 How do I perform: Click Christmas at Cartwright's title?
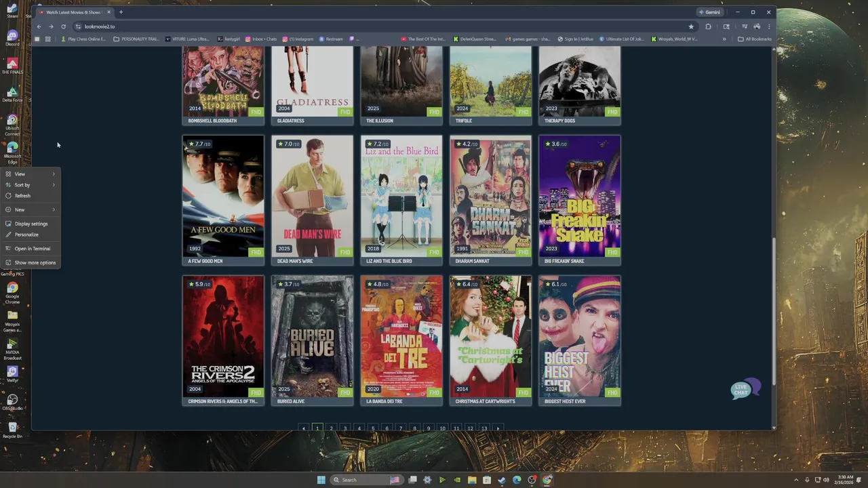click(485, 401)
